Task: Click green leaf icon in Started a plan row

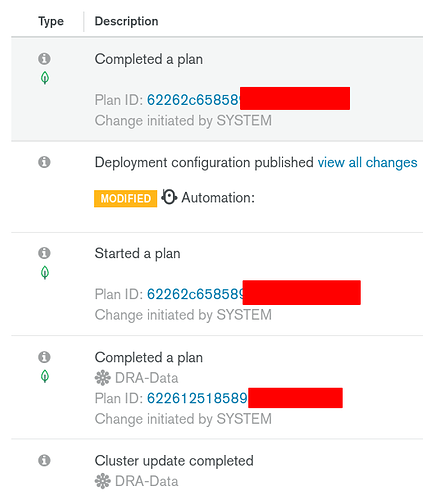Action: point(45,273)
